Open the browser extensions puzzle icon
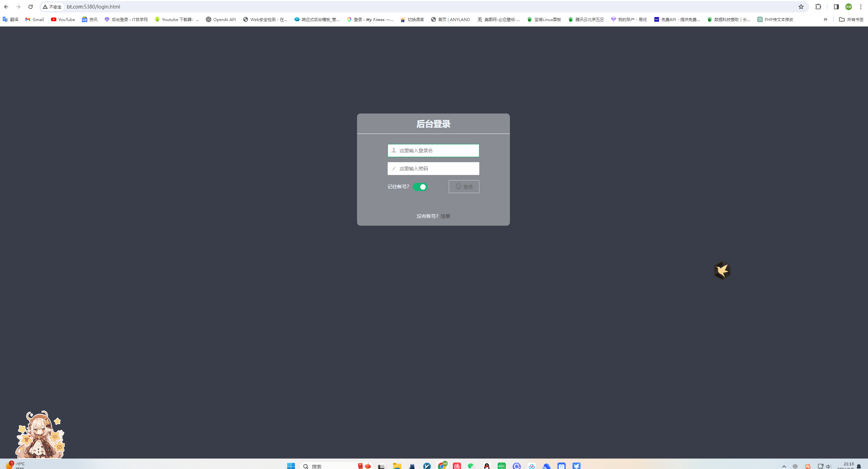The height and width of the screenshot is (469, 868). (818, 7)
